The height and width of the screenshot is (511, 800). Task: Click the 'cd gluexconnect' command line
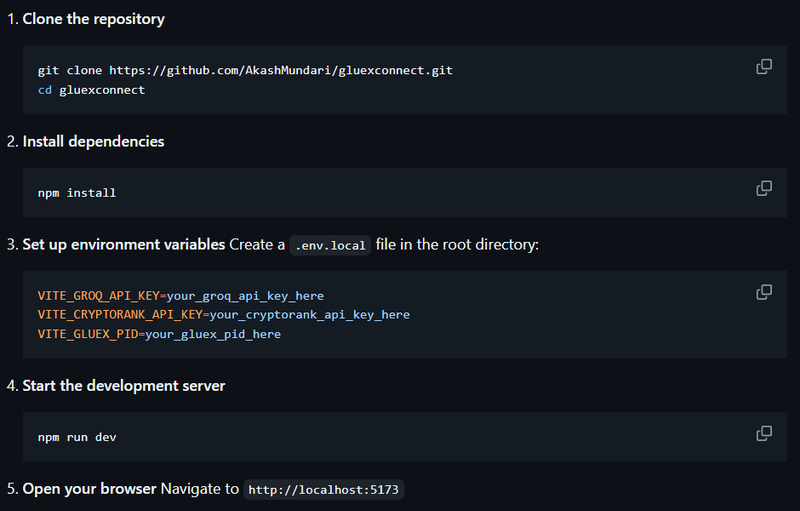(x=91, y=90)
